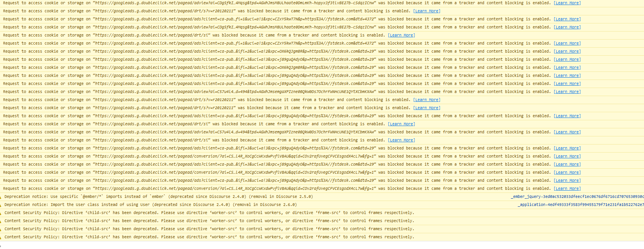This screenshot has width=644, height=249.
Task: Select the 'Import the User class' deprecation notice
Action: point(150,204)
